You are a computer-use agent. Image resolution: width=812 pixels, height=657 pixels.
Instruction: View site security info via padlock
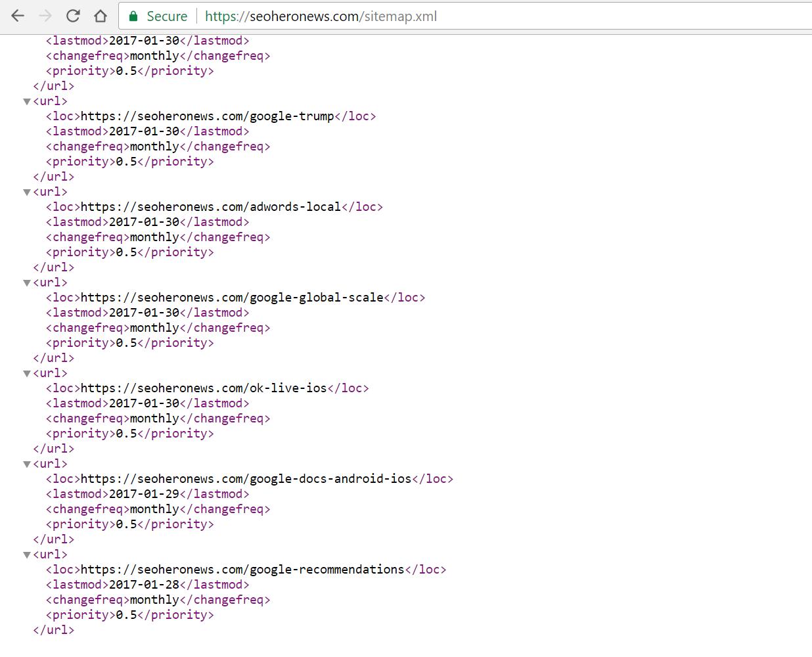tap(133, 16)
